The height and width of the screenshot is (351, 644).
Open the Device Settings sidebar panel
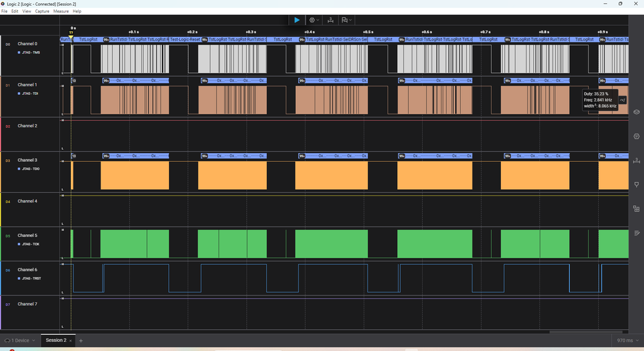[x=636, y=112]
